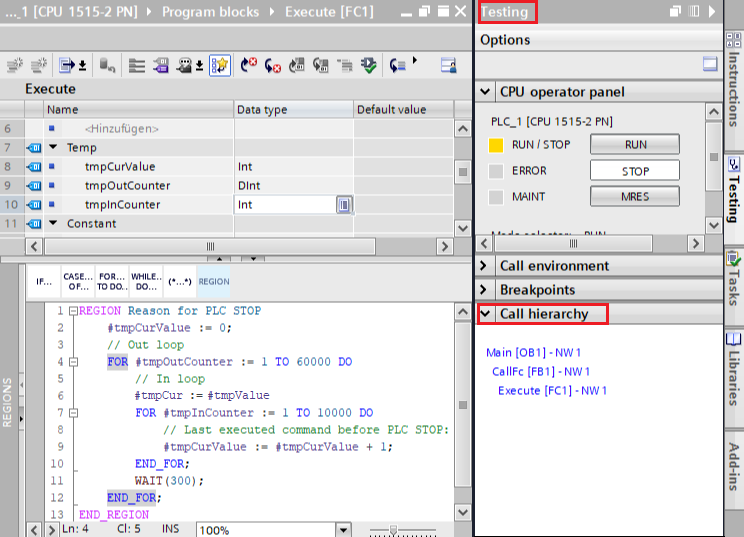
Task: Click the purple tag operands toolbar icon
Action: 161,65
